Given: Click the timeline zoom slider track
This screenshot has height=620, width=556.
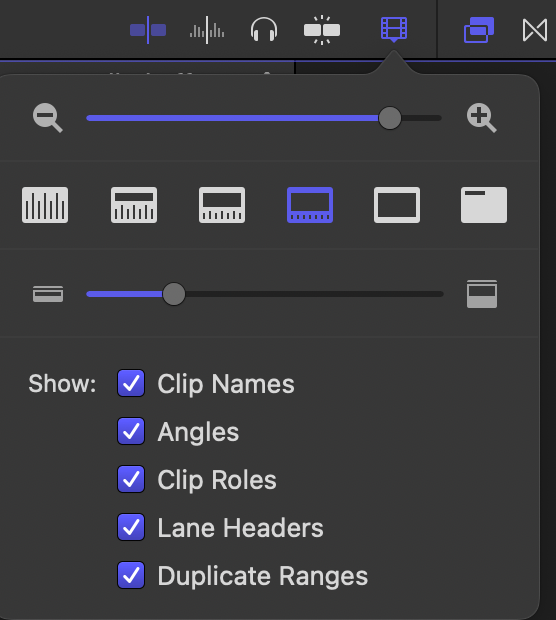Looking at the screenshot, I should [x=264, y=118].
